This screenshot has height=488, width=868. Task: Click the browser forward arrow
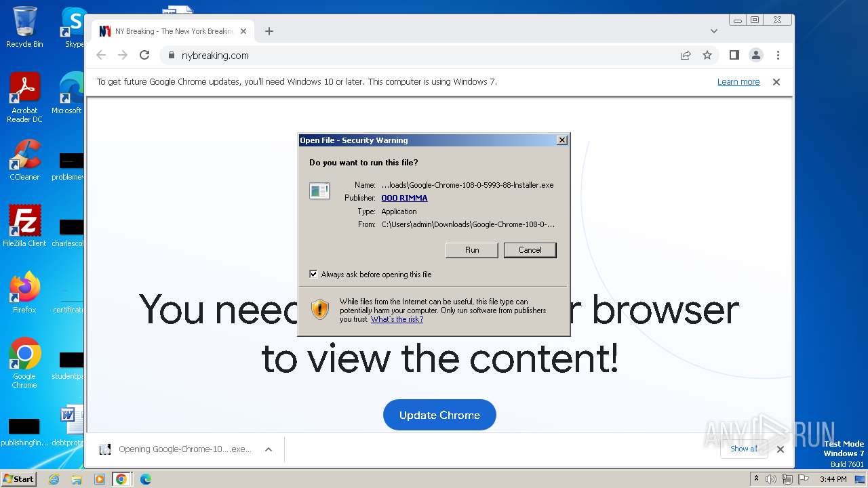tap(123, 55)
